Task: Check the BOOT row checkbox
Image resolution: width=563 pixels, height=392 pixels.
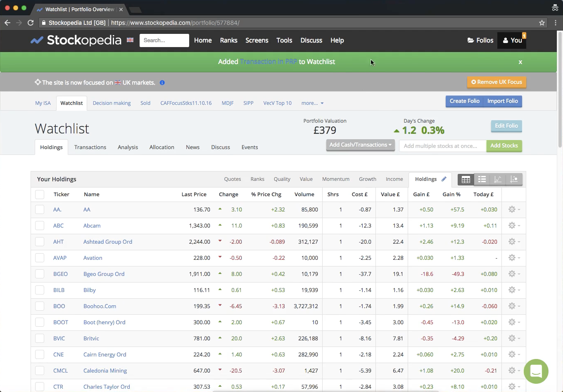Action: (x=40, y=322)
